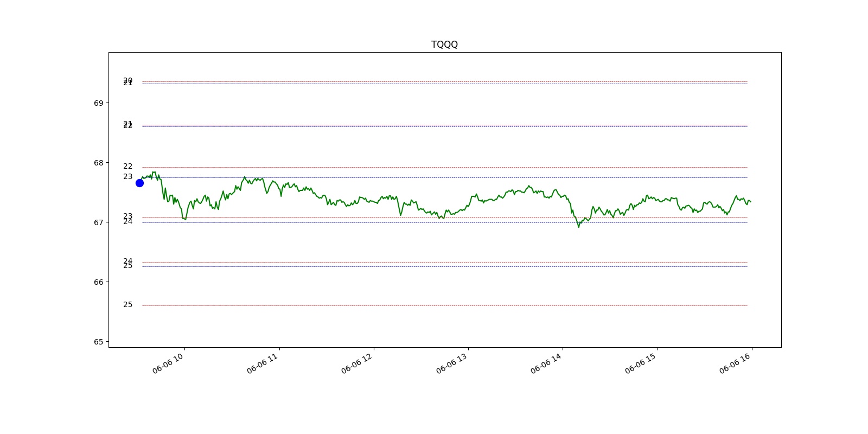
Task: Click the y-axis tick label 69
Action: coord(98,103)
